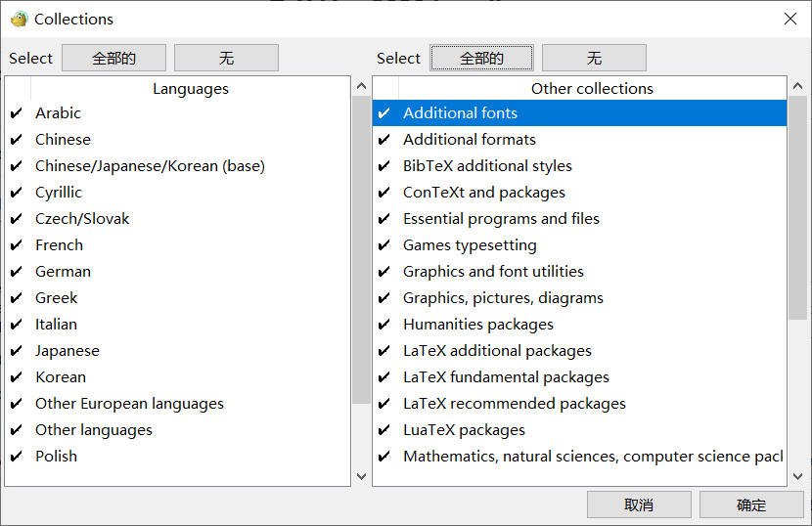
Task: Toggle checkmark next to Additional fonts
Action: (384, 113)
